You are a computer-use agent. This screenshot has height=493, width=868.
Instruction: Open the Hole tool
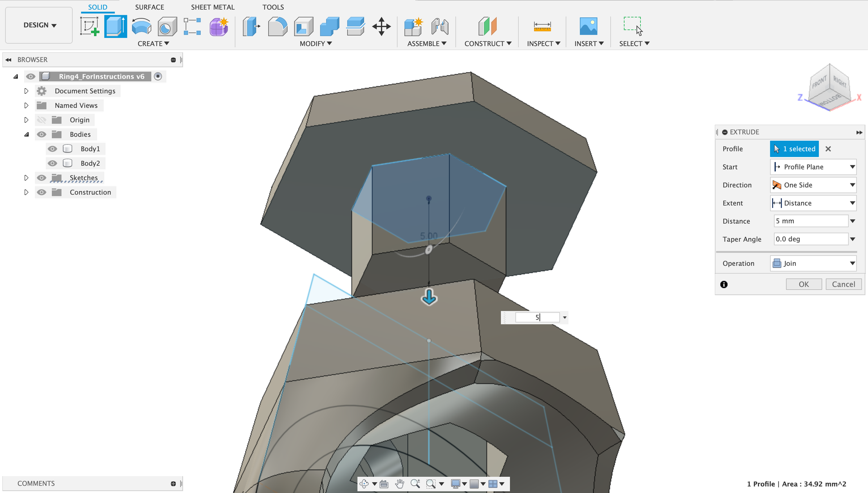pyautogui.click(x=167, y=26)
